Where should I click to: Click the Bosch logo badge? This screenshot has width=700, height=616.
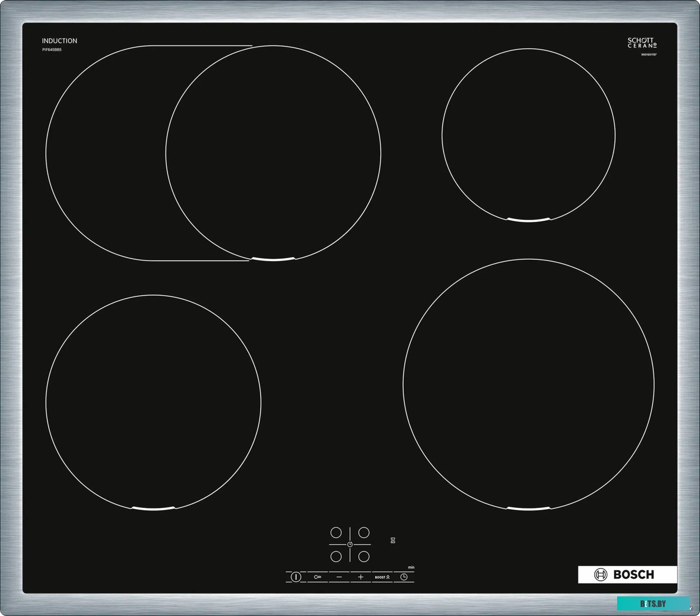point(627,575)
